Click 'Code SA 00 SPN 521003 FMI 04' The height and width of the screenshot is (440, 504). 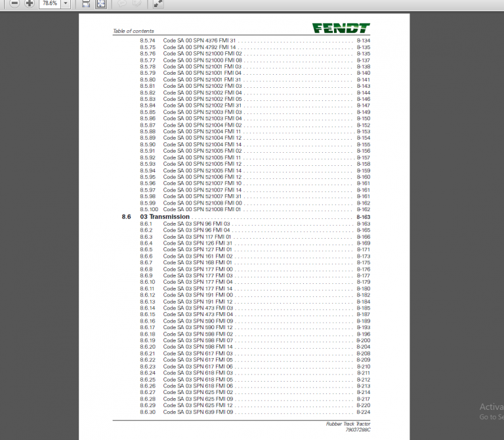[x=202, y=119]
